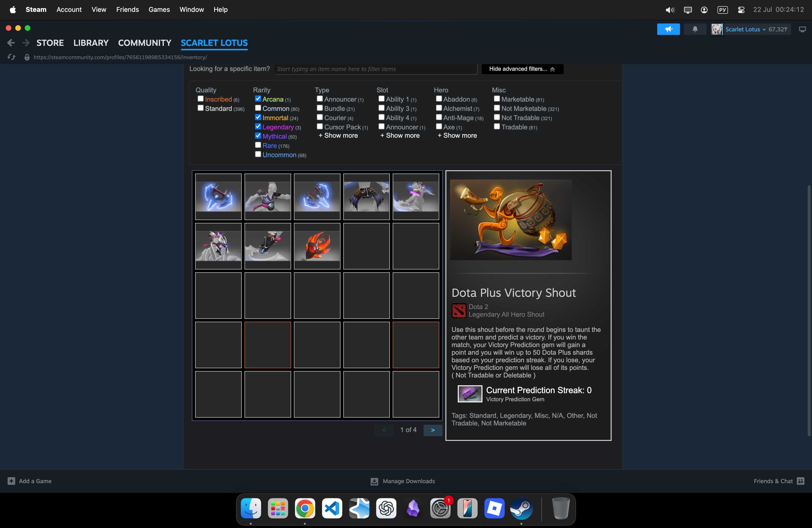Open Finder from the dock
Viewport: 812px width, 528px height.
(251, 508)
